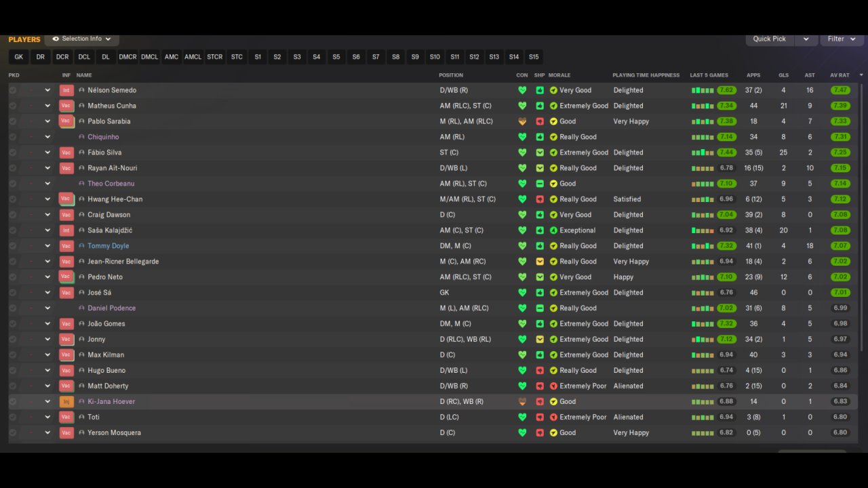Viewport: 868px width, 488px height.
Task: Click the Vac status badge for Pedro Neto
Action: 66,277
